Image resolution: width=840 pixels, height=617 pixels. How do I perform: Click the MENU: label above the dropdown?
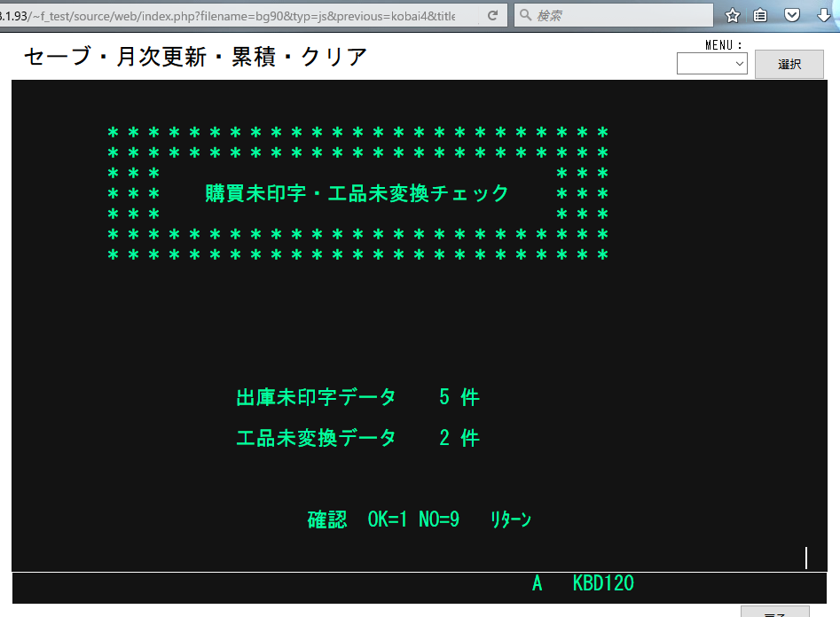[x=723, y=45]
